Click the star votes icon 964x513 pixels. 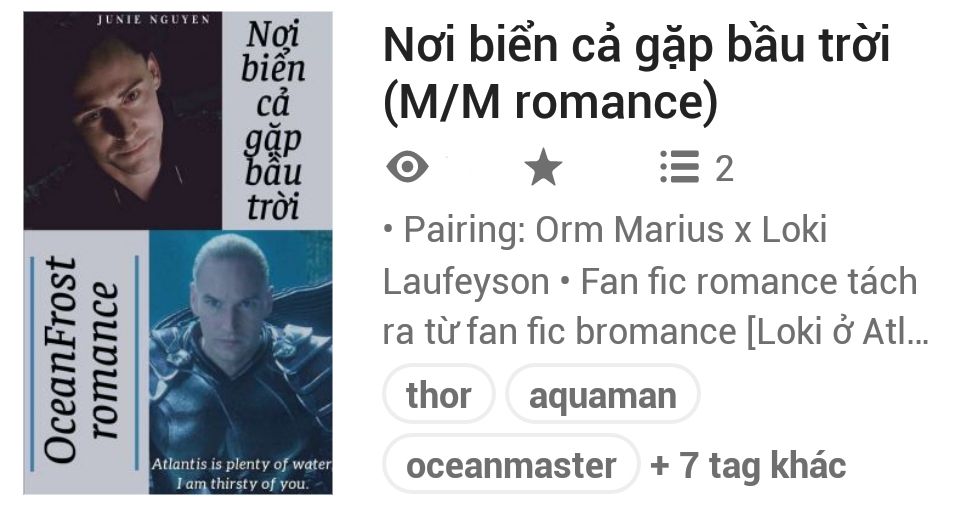543,167
